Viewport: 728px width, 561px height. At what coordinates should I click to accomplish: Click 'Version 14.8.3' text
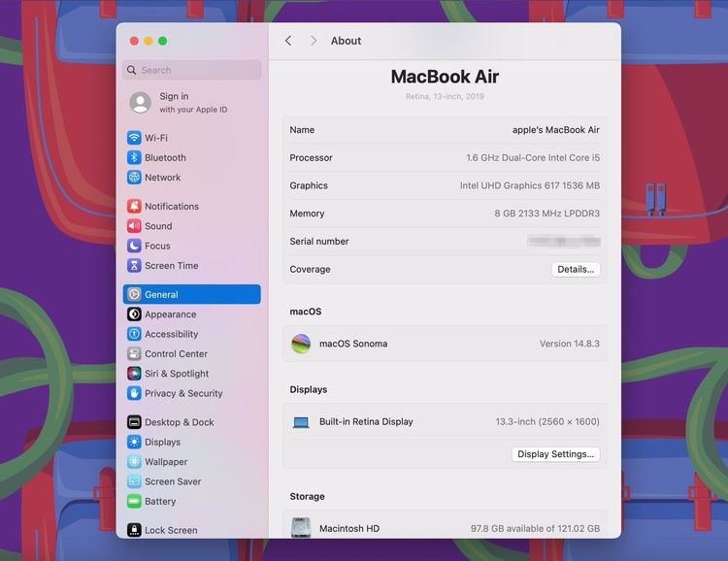coord(569,344)
